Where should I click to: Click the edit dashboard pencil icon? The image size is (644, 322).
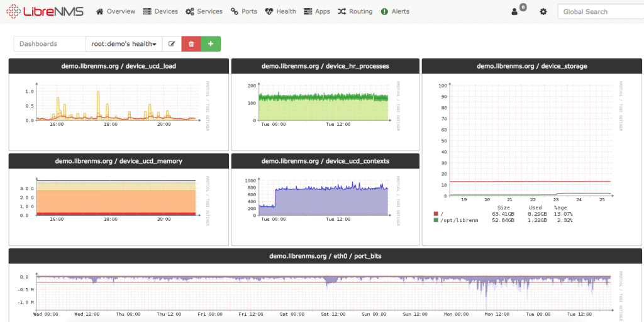[x=172, y=44]
